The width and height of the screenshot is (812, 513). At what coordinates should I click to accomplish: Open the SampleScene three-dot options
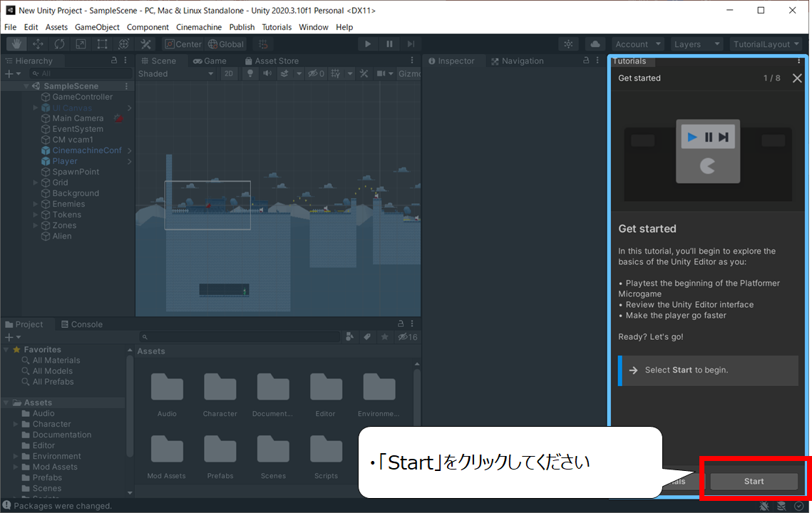(126, 86)
